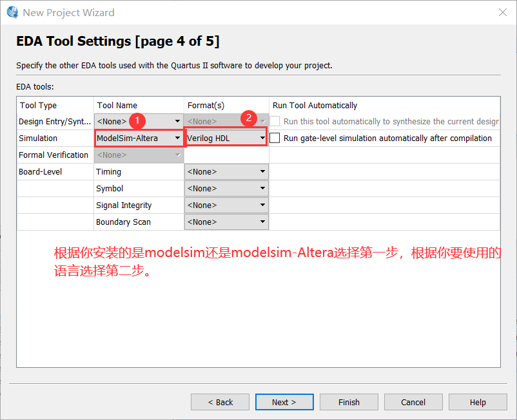Open the Board-Level Timing format dropdown
The image size is (517, 420).
coord(226,171)
